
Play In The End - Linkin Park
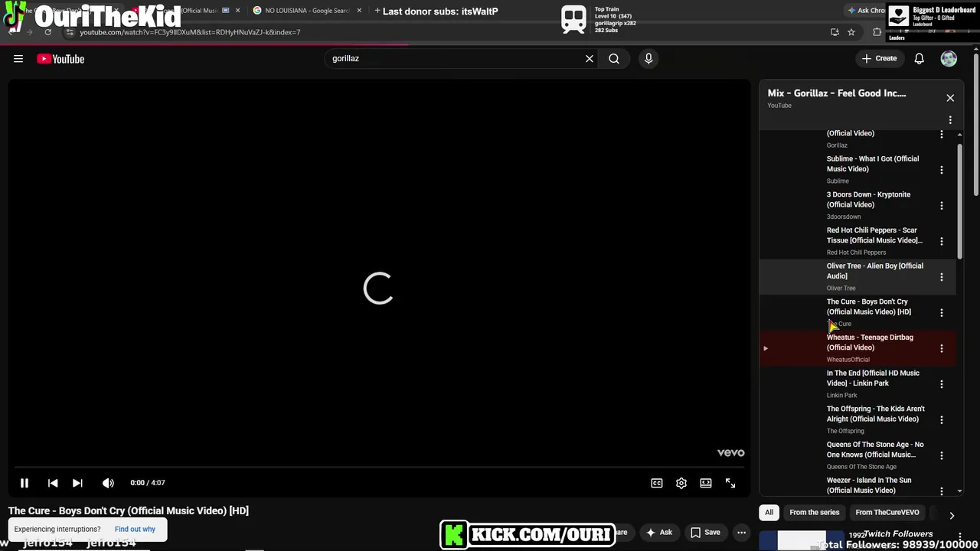pyautogui.click(x=857, y=383)
